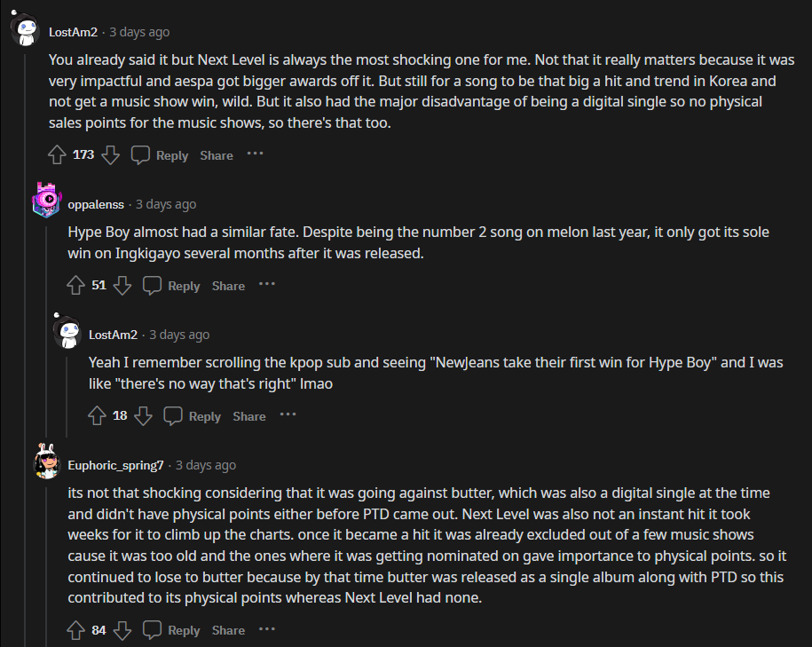Share LostAm2's comment with 173 points

(x=217, y=155)
